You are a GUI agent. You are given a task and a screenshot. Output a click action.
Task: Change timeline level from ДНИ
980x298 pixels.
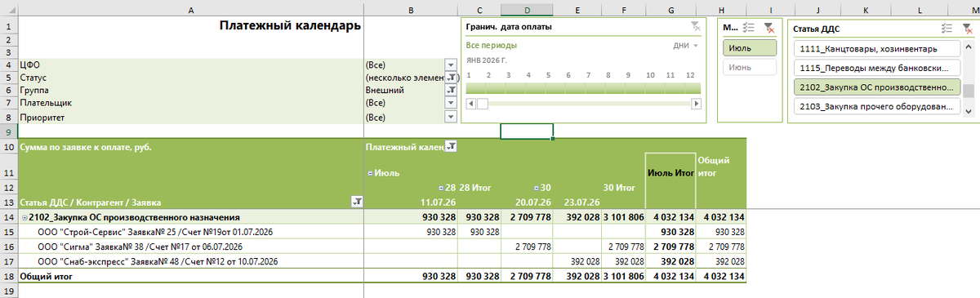pyautogui.click(x=686, y=46)
